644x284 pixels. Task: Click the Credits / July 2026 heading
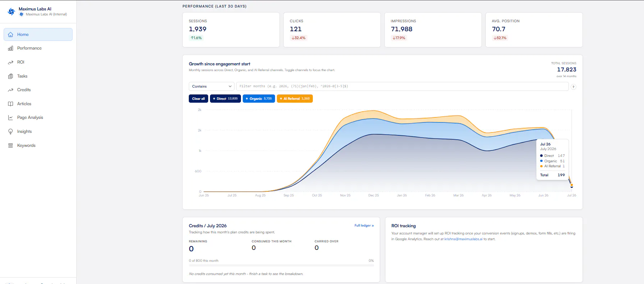pyautogui.click(x=207, y=226)
